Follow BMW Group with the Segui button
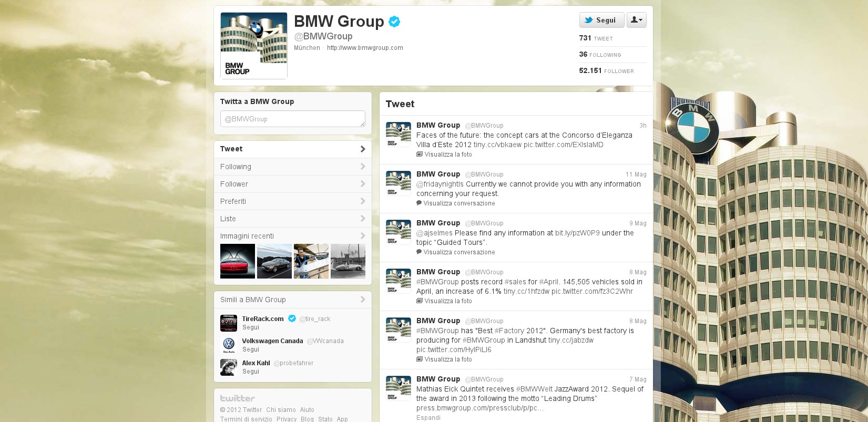This screenshot has height=422, width=868. [601, 20]
